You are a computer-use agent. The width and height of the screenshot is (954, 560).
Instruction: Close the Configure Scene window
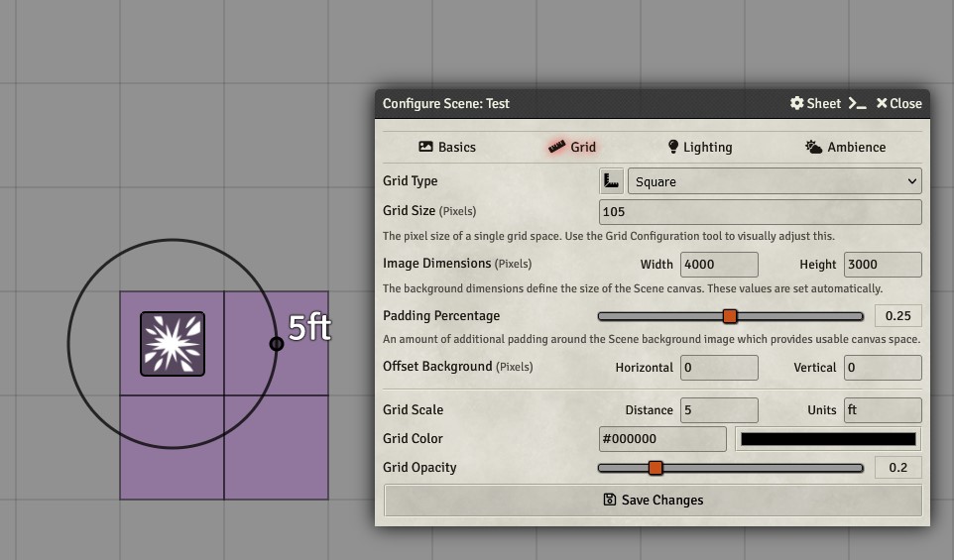(x=898, y=103)
